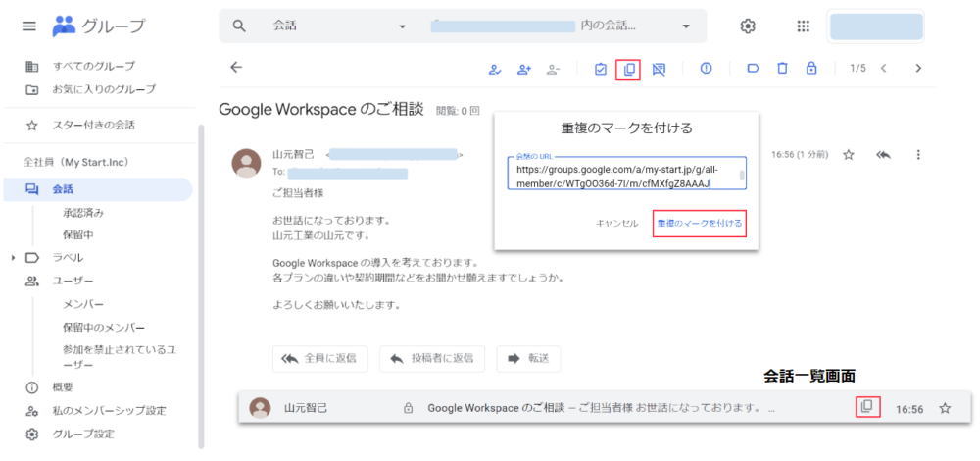The width and height of the screenshot is (980, 461).
Task: Open the Google Workspace のご相談 list row
Action: click(605, 408)
